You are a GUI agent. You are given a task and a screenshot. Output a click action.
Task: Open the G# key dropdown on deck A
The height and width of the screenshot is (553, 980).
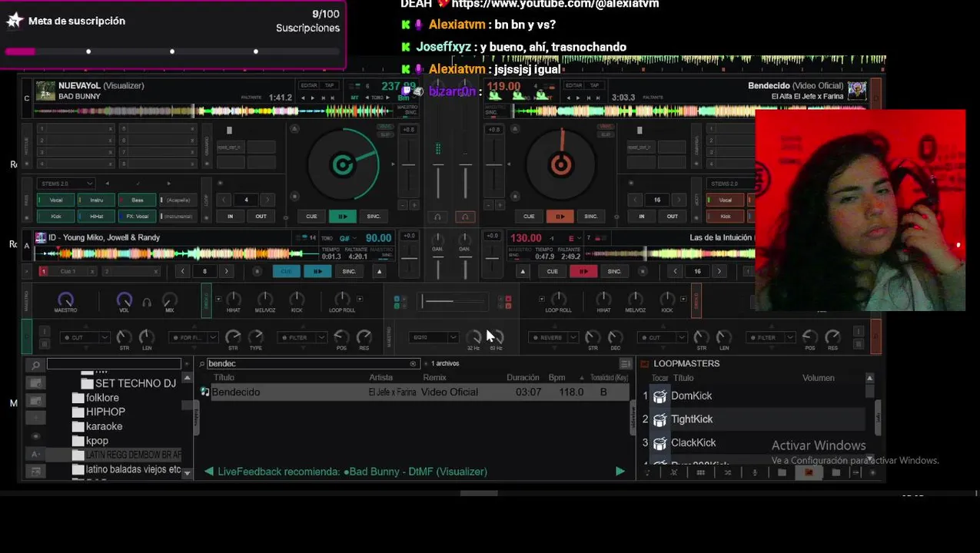coord(347,238)
